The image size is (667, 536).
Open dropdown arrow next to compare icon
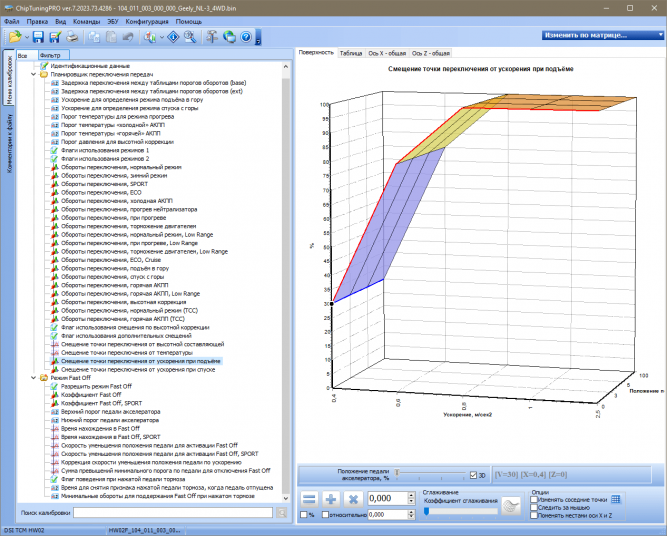(x=162, y=37)
